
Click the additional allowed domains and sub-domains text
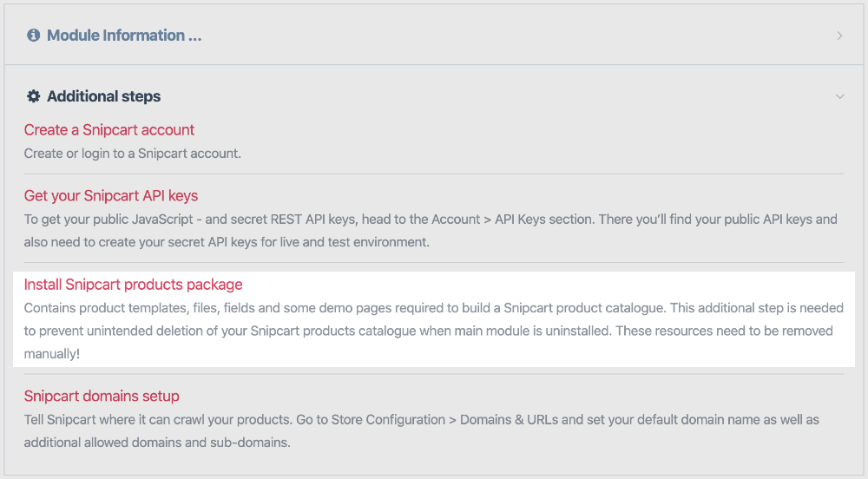(156, 443)
